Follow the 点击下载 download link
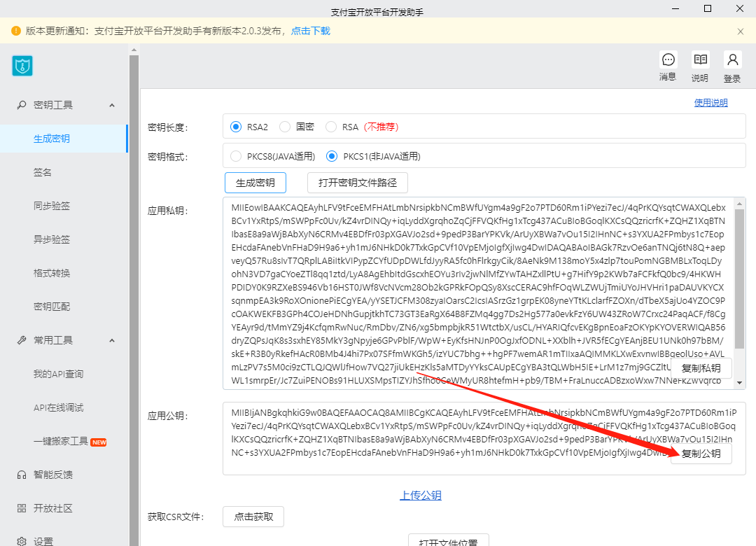 tap(311, 31)
